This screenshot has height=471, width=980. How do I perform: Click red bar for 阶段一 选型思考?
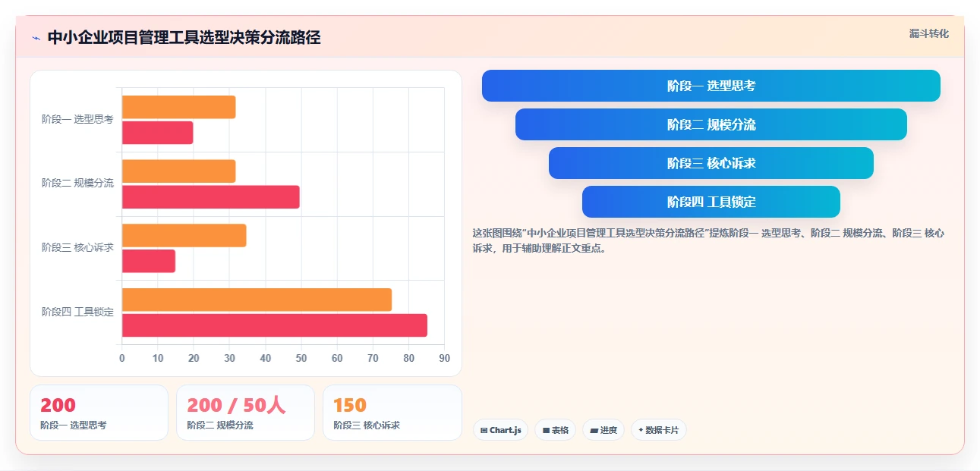(157, 133)
